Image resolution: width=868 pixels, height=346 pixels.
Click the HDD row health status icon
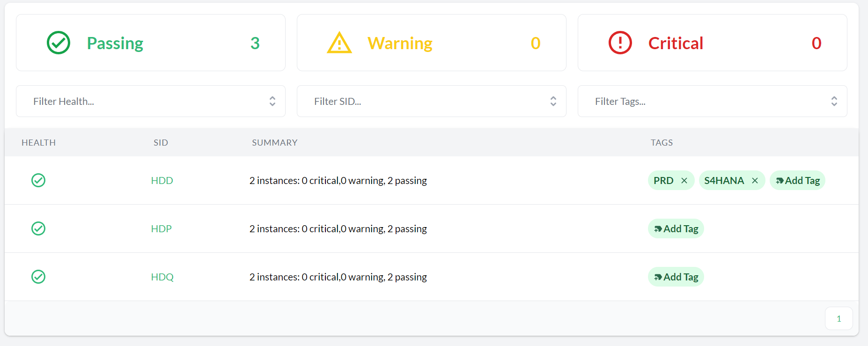click(38, 180)
